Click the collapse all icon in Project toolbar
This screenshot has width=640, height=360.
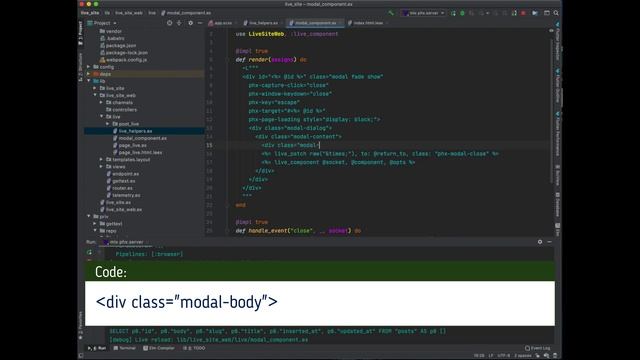tap(179, 23)
